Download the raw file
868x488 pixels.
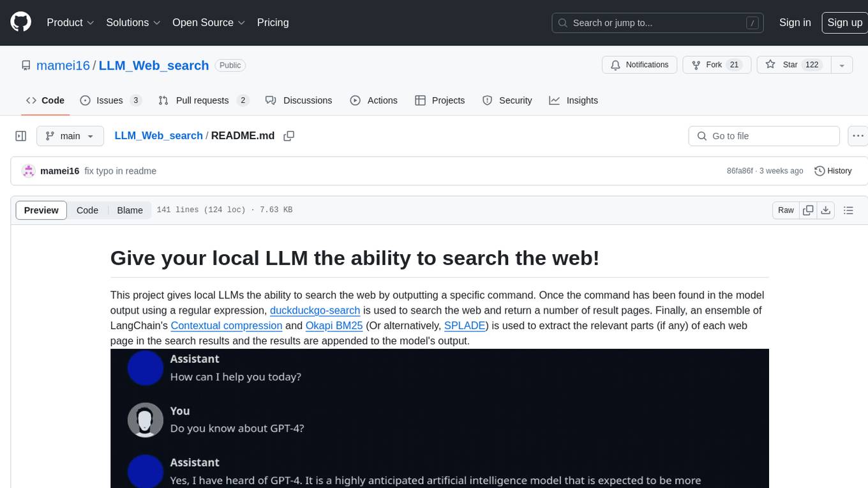pos(825,210)
